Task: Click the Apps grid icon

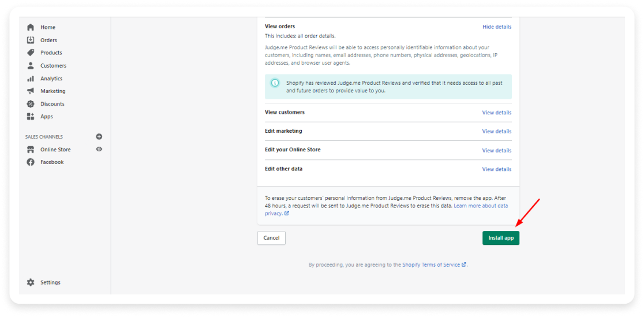Action: coord(31,117)
